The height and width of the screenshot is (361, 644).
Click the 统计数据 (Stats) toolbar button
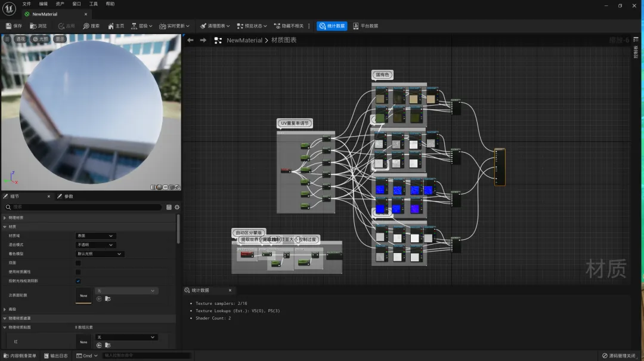click(x=332, y=26)
